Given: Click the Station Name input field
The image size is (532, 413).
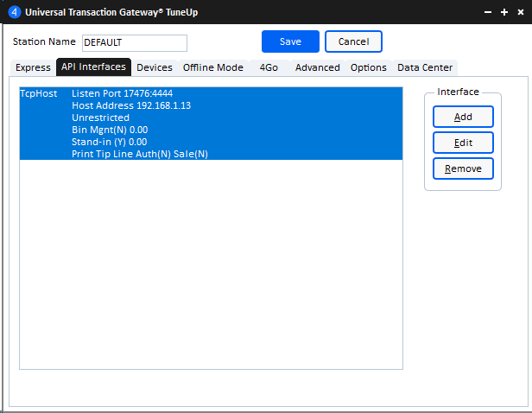Looking at the screenshot, I should coord(135,43).
